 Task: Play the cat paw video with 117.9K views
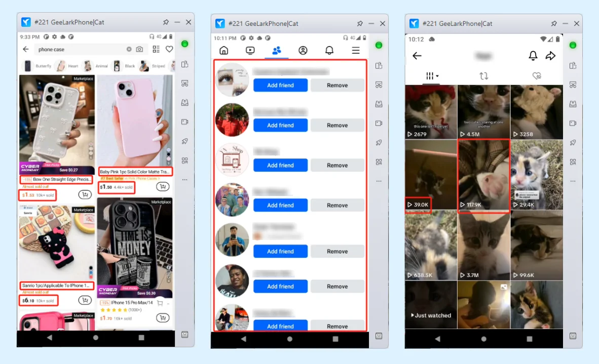(483, 175)
